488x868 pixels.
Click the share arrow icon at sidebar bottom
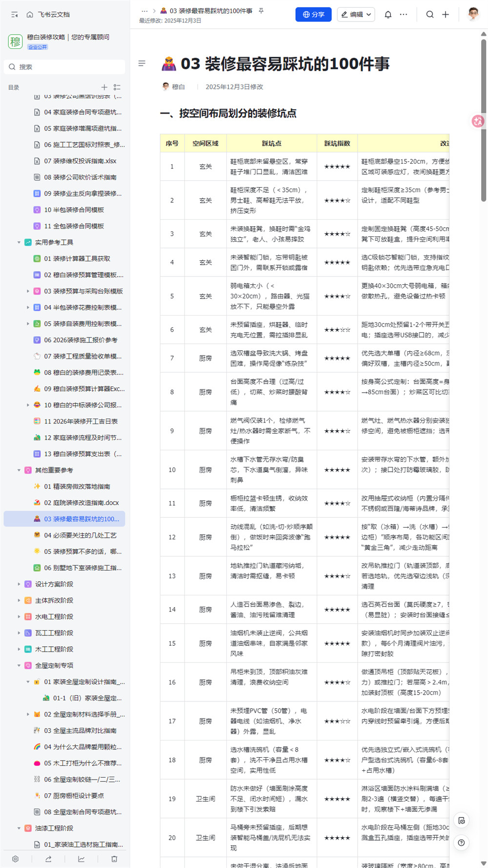click(48, 859)
